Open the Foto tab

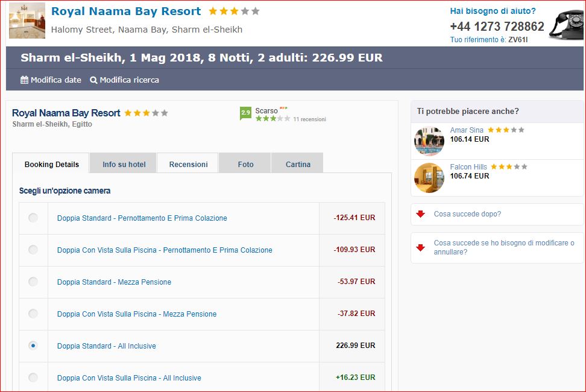(x=245, y=164)
